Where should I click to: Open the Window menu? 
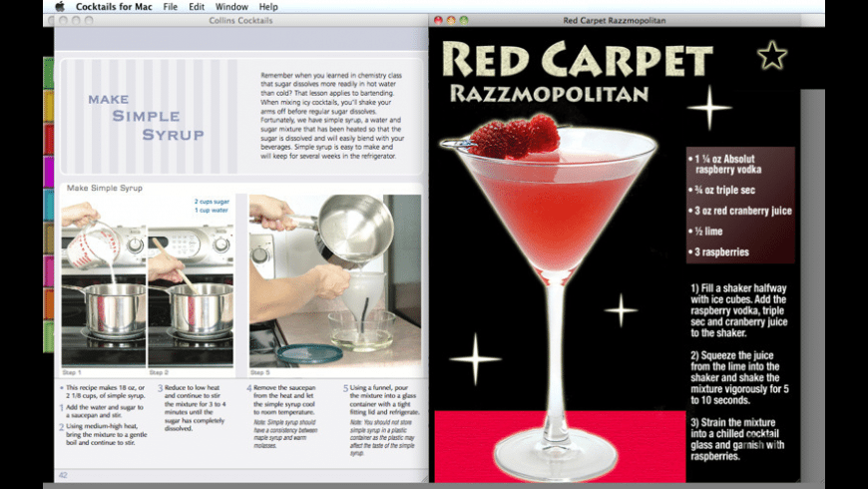[231, 7]
